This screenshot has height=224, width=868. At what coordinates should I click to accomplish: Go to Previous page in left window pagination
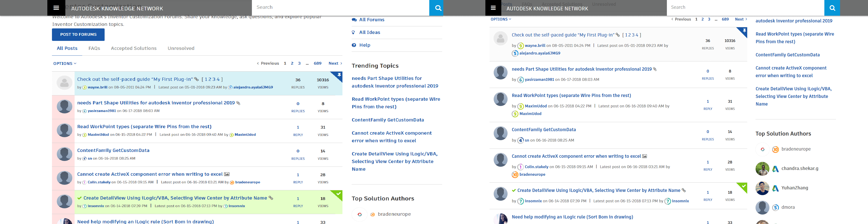268,63
